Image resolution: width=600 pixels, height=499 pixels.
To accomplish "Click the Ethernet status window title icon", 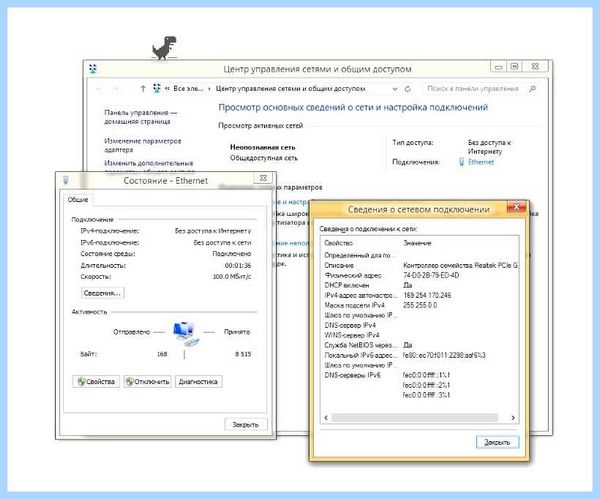I will (66, 180).
